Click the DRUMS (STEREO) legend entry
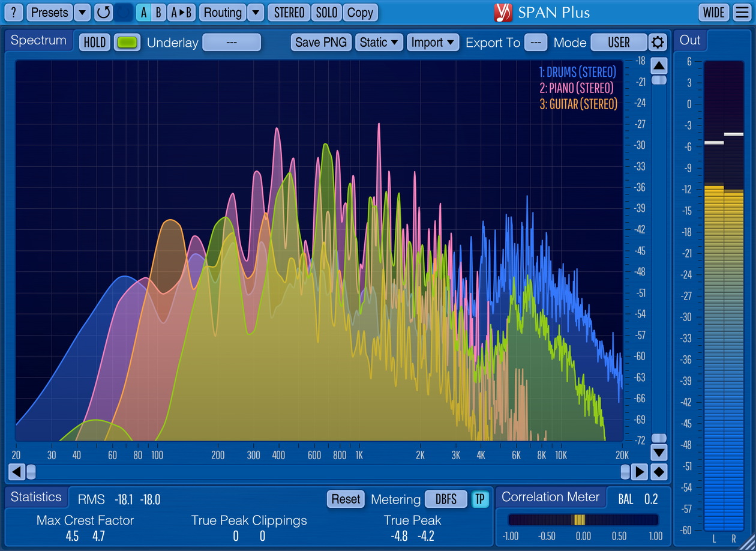Viewport: 756px width, 551px height. (x=578, y=71)
